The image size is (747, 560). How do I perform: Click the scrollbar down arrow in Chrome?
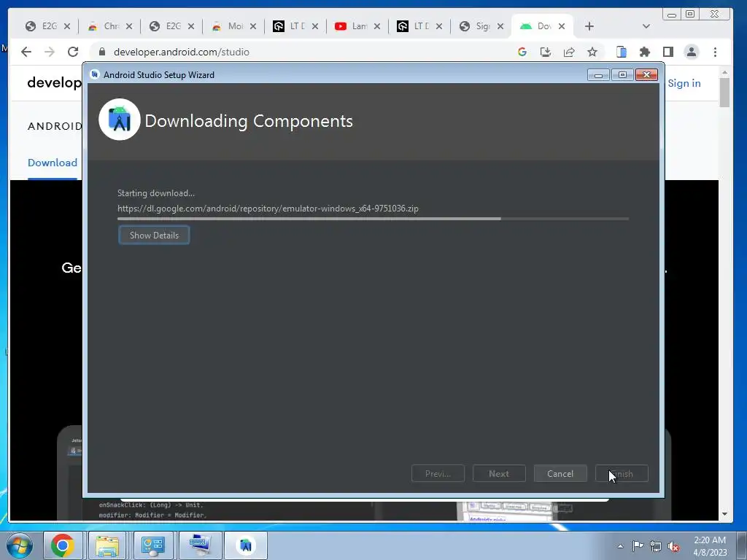(724, 514)
